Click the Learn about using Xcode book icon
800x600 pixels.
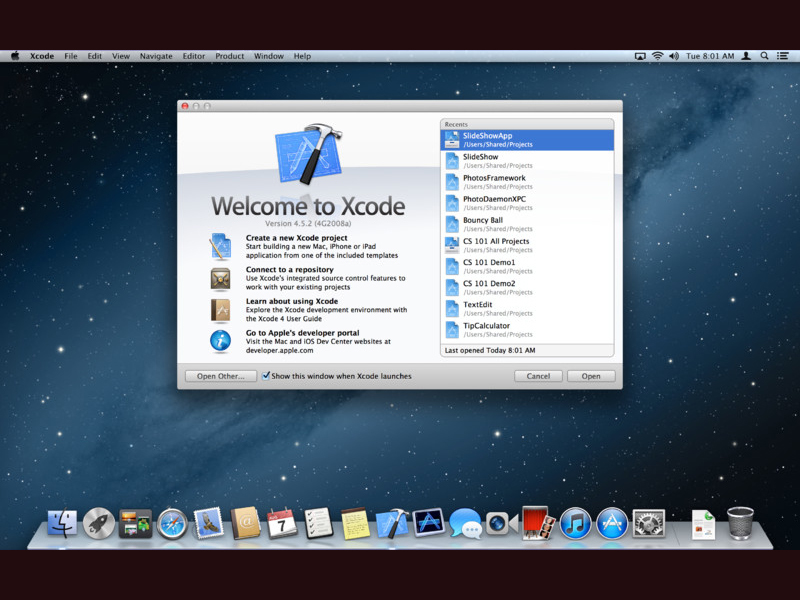(x=220, y=310)
